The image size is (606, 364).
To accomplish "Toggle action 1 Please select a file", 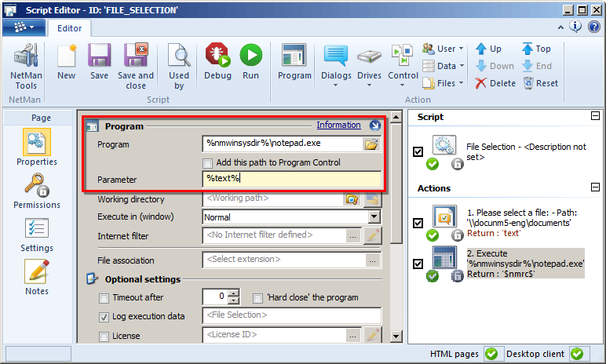I will click(x=418, y=223).
